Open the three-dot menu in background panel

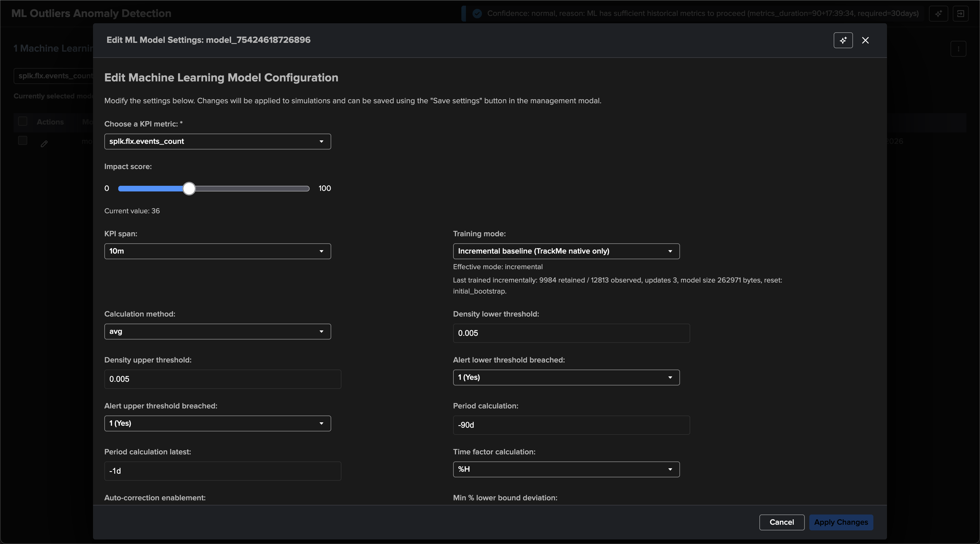coord(958,49)
